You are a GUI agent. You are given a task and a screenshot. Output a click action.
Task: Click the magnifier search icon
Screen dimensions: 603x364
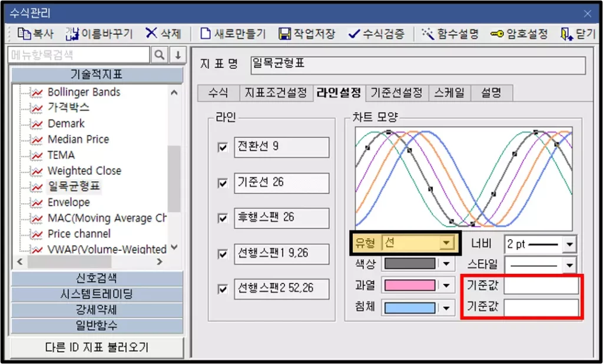click(x=160, y=55)
